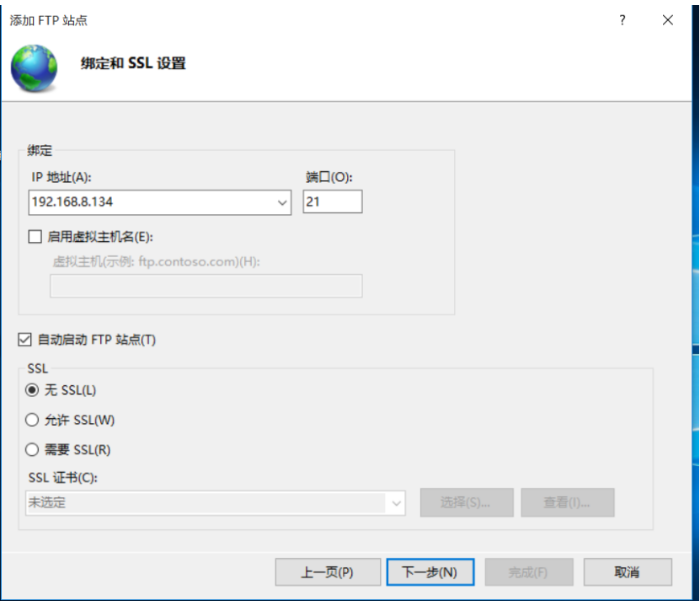Image resolution: width=700 pixels, height=601 pixels.
Task: Open the IP address dropdown list
Action: [282, 202]
